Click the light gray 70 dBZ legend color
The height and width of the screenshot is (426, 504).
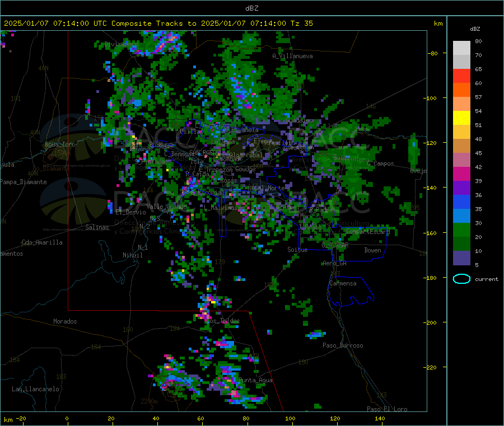pos(461,62)
